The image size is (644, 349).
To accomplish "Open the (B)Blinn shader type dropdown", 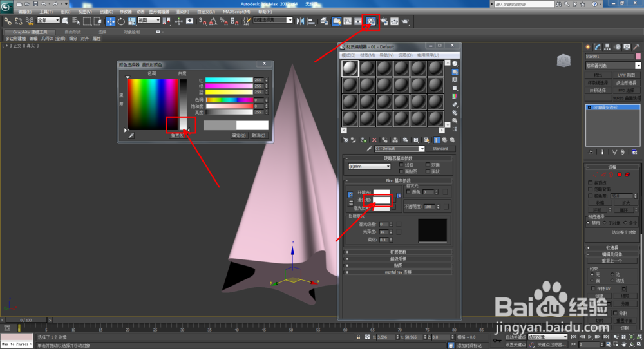I will point(369,166).
